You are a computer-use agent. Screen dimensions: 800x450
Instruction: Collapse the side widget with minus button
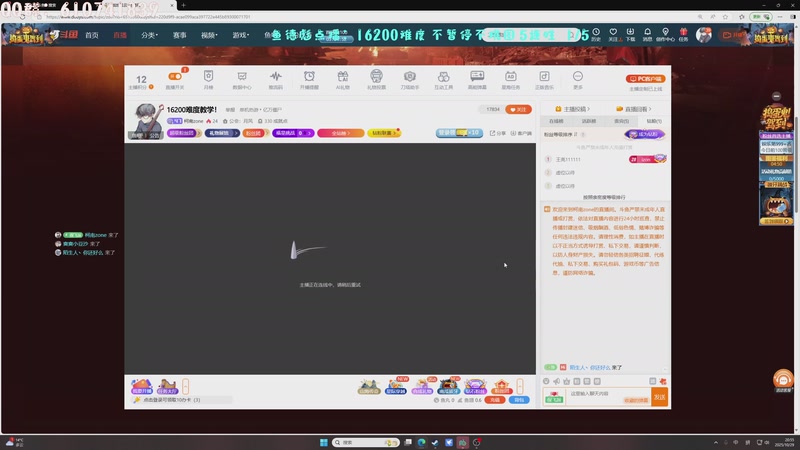tap(777, 96)
